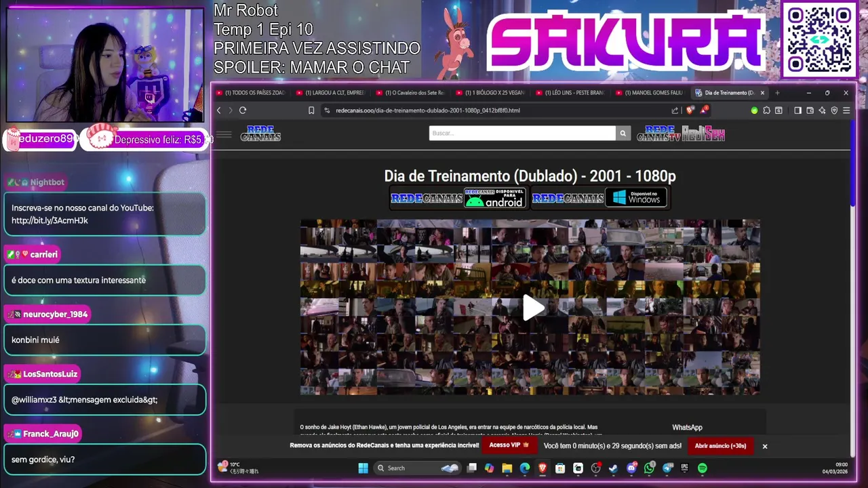
Task: Open WhatsApp from taskbar
Action: [650, 468]
